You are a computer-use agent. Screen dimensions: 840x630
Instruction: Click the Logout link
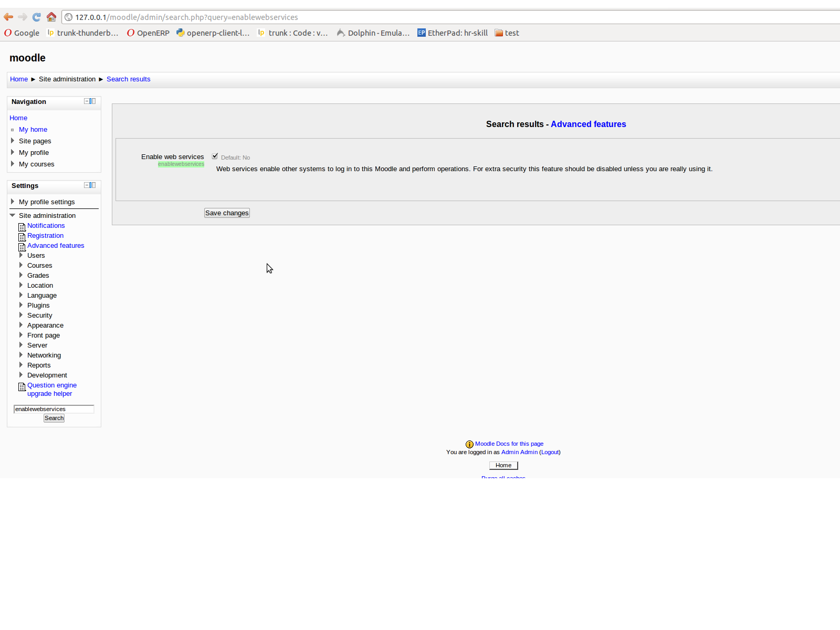click(550, 453)
